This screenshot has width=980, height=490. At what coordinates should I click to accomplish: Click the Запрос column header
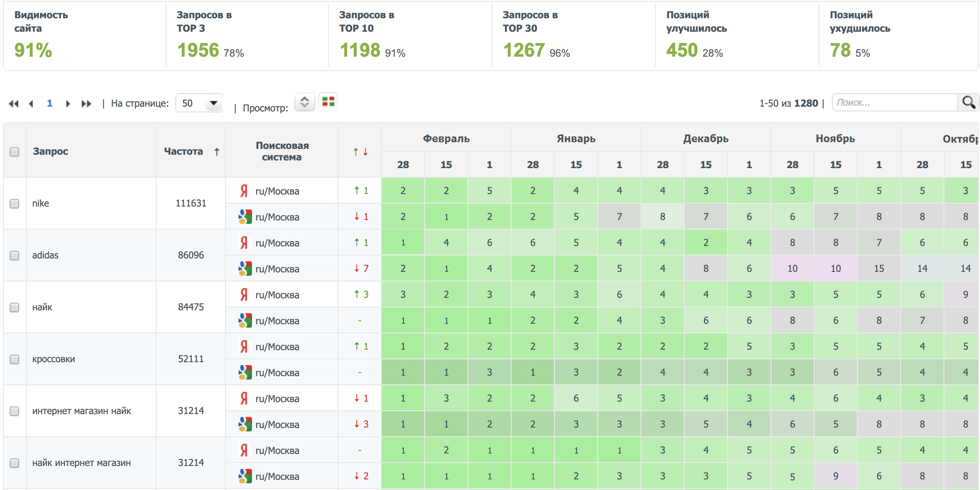coord(50,151)
